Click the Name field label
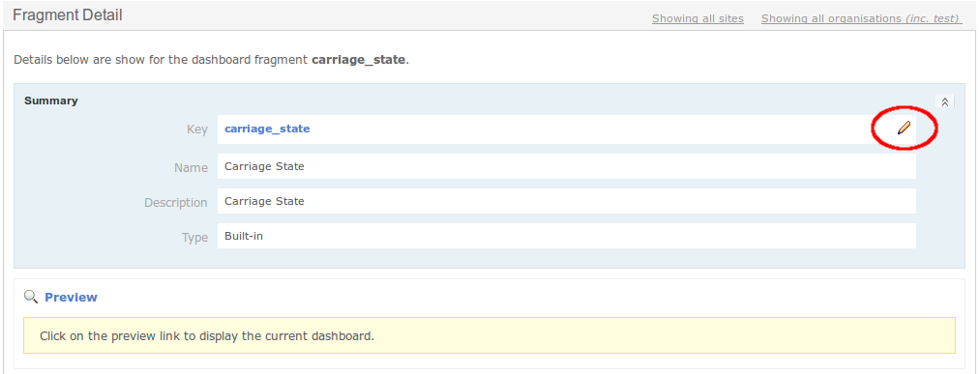This screenshot has height=374, width=980. coord(191,168)
